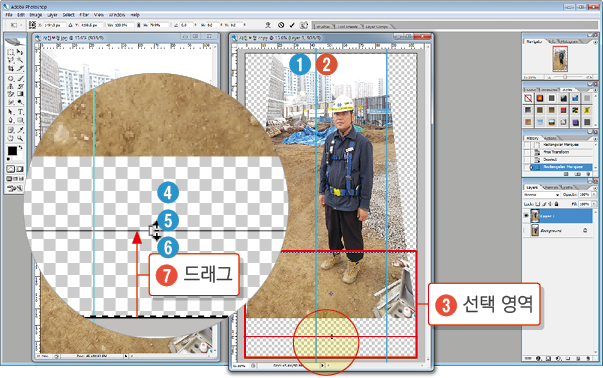Click the switch foreground/background colors arrow
Screen dimensions: 603x378
[21, 147]
